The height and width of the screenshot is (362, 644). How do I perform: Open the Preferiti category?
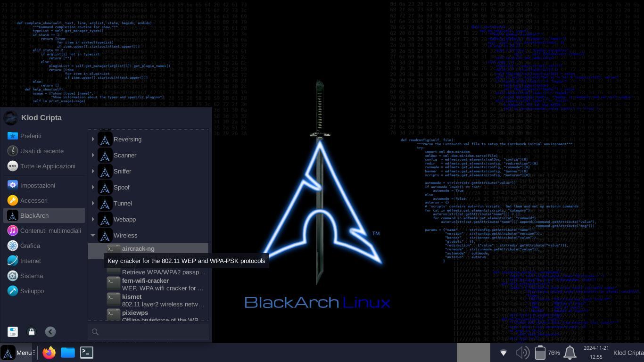coord(44,136)
